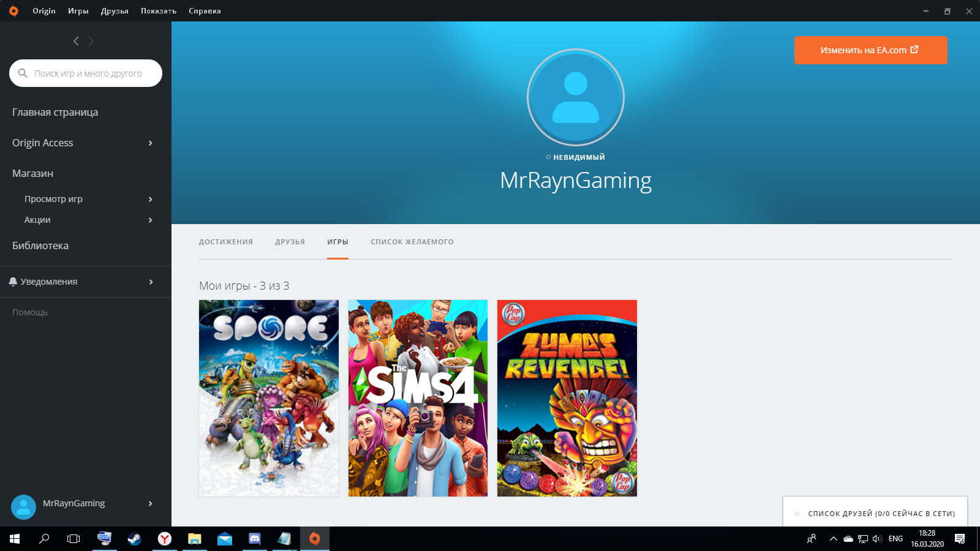Open Windows taskbar search
The width and height of the screenshot is (980, 551).
point(44,539)
